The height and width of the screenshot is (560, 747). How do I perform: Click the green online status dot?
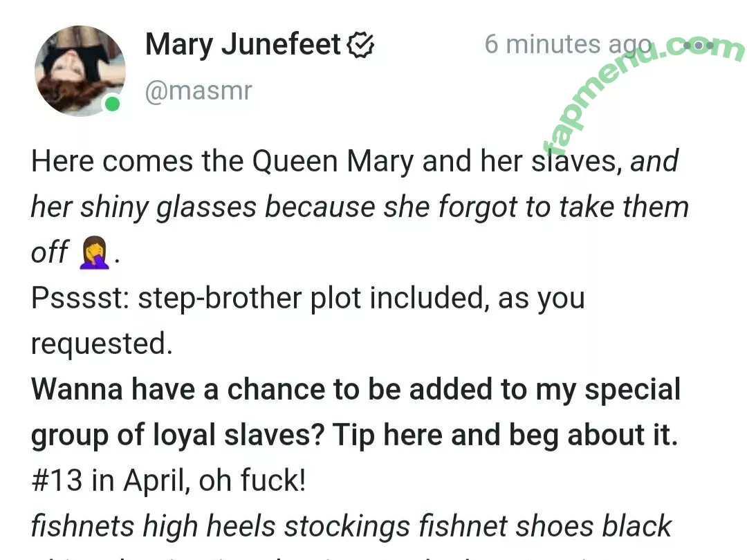[113, 104]
